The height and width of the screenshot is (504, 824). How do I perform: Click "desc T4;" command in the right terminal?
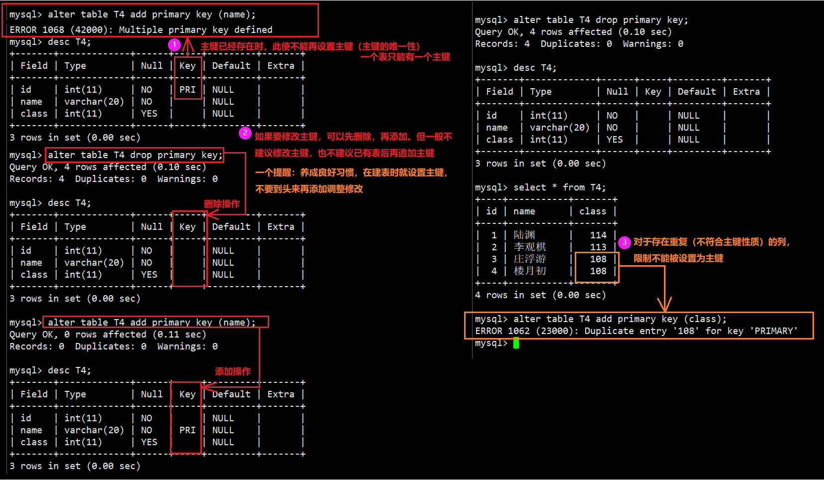(535, 68)
